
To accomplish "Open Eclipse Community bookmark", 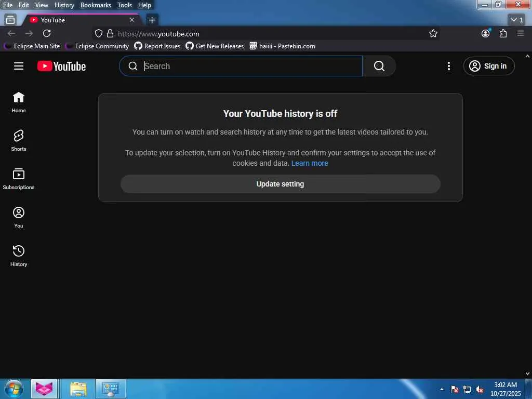I will click(x=97, y=46).
